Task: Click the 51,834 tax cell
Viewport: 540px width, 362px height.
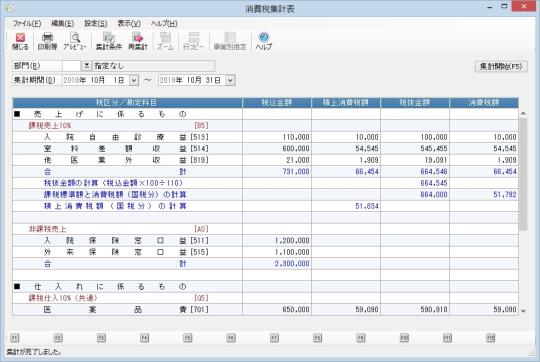Action: click(346, 206)
